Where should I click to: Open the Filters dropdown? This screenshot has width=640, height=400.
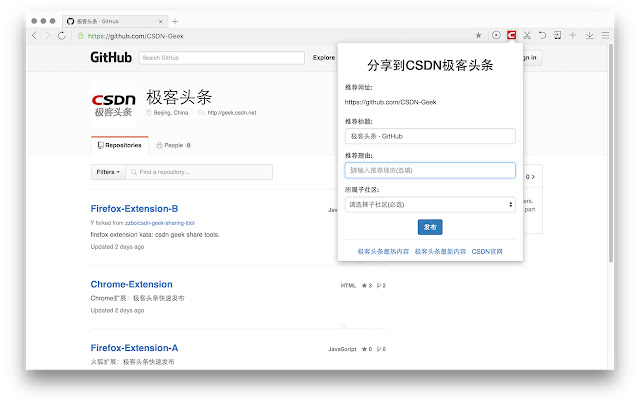point(108,172)
